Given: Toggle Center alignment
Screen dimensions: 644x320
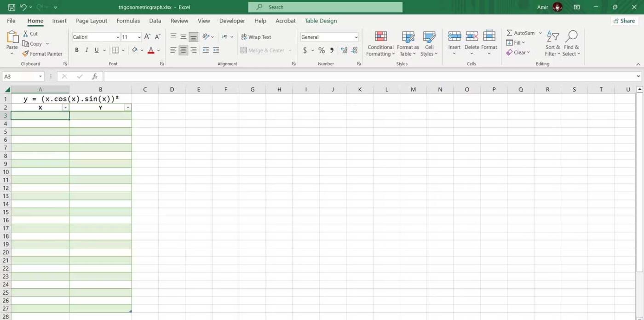Looking at the screenshot, I should click(183, 50).
